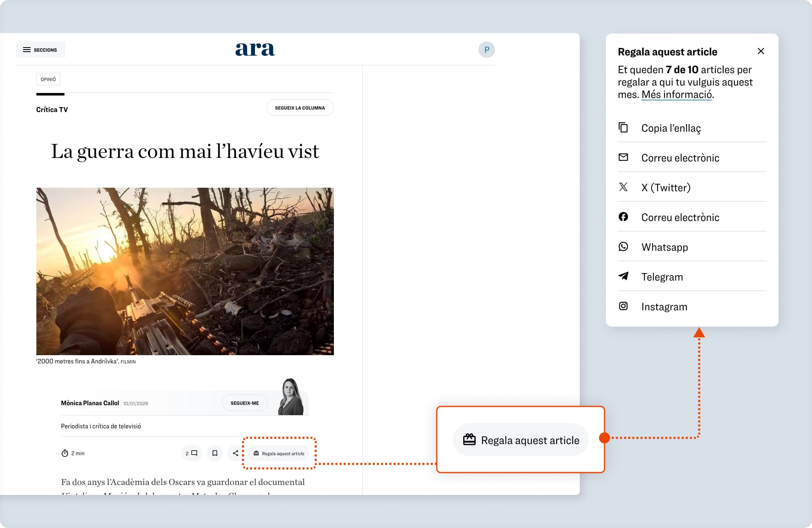Image resolution: width=812 pixels, height=528 pixels.
Task: Open the article comments icon
Action: [x=191, y=453]
